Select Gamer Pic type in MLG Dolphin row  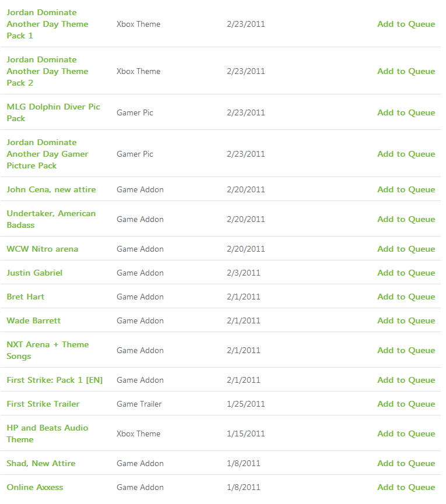coord(135,113)
